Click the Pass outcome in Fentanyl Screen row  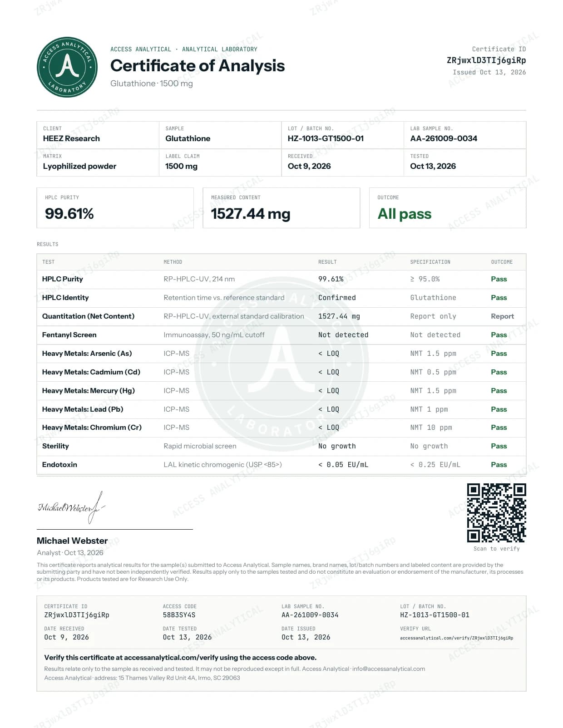[x=499, y=335]
